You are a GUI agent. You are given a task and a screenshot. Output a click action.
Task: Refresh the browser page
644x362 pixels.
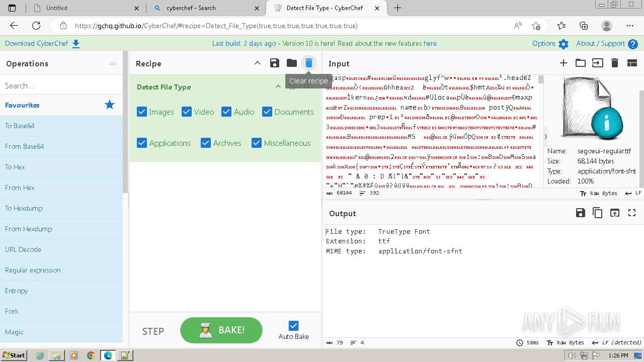pyautogui.click(x=36, y=26)
